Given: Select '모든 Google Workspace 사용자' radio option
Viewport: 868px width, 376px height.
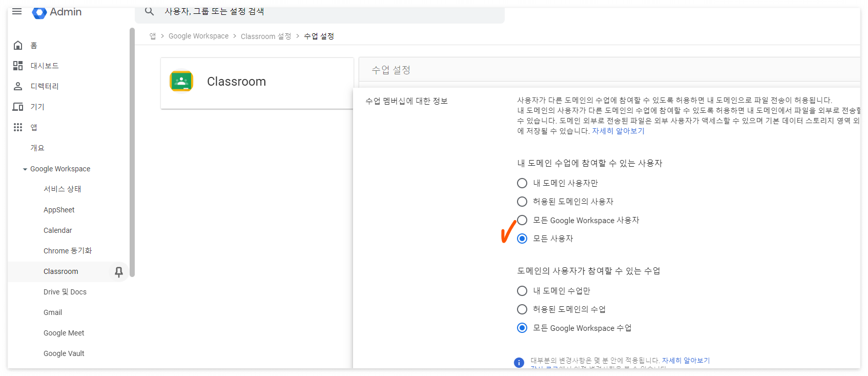Looking at the screenshot, I should click(522, 220).
